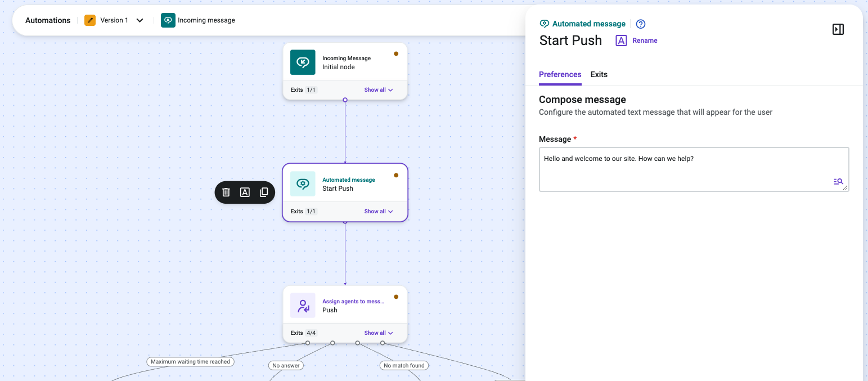
Task: Click the Start Push title in the side panel
Action: coord(570,41)
